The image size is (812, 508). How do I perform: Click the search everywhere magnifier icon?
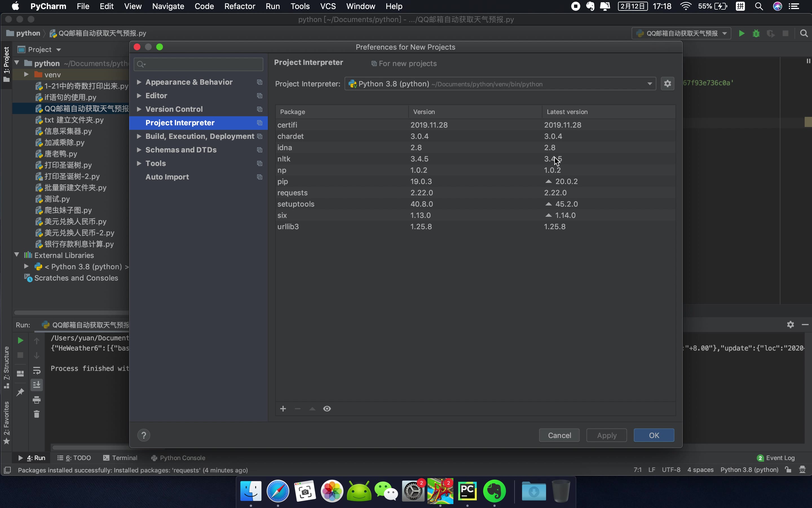[x=804, y=33]
